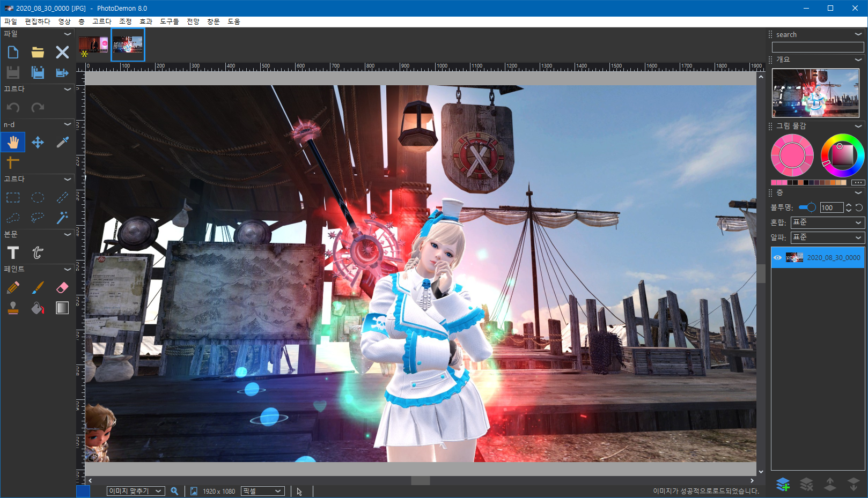Click the undo arrow icon
The height and width of the screenshot is (498, 868).
pos(13,108)
